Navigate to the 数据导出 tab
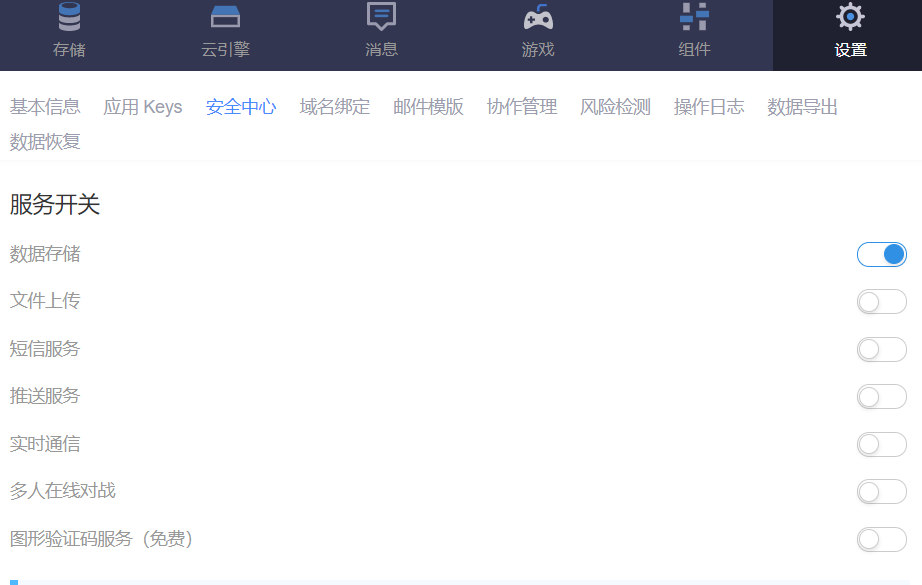 tap(803, 107)
